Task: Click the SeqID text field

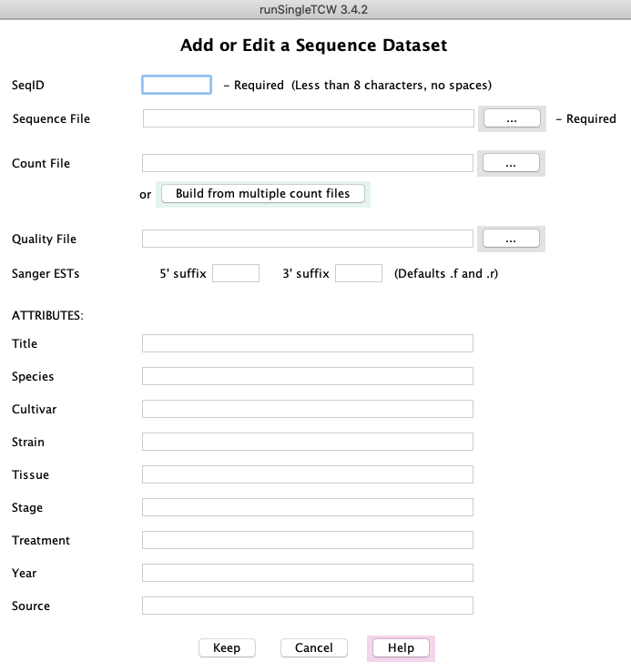Action: [177, 85]
